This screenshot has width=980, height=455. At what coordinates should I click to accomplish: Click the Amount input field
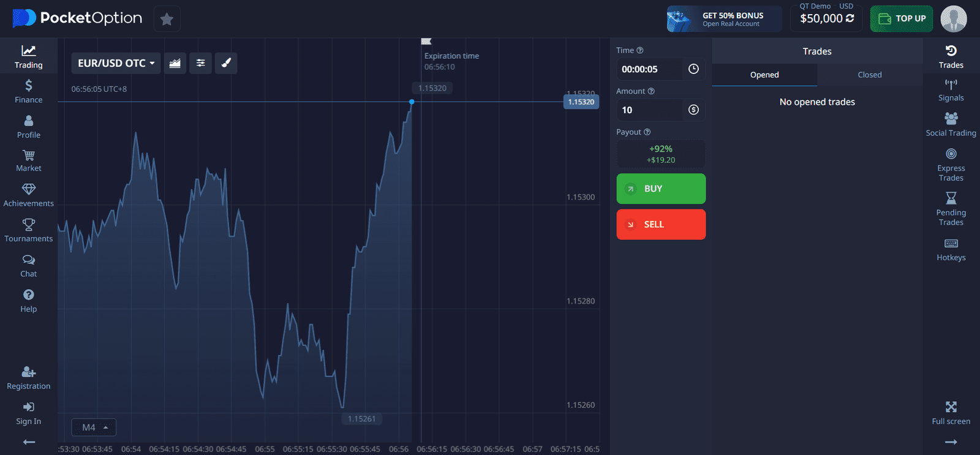[x=649, y=110]
